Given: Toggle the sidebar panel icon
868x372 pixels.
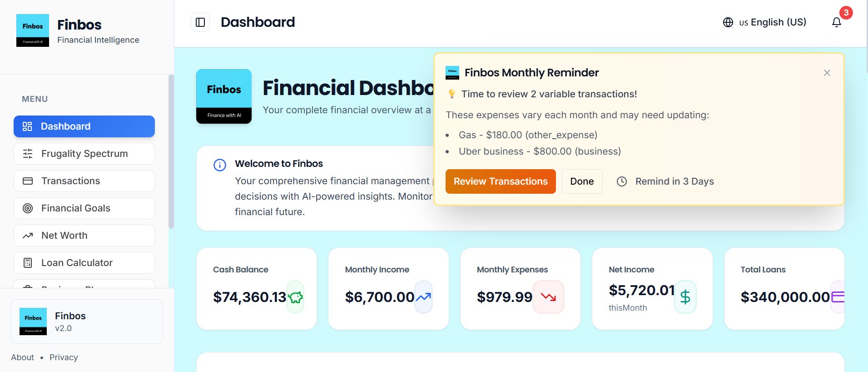Looking at the screenshot, I should click(x=200, y=22).
